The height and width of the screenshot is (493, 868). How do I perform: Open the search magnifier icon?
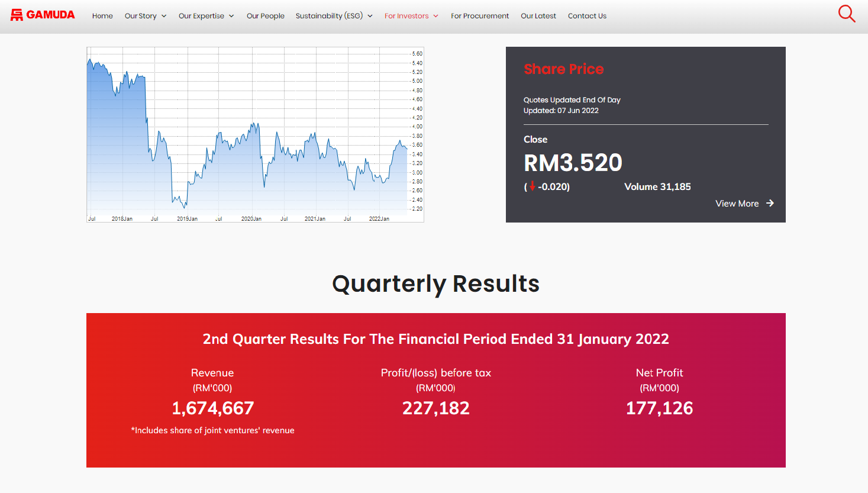coord(847,14)
